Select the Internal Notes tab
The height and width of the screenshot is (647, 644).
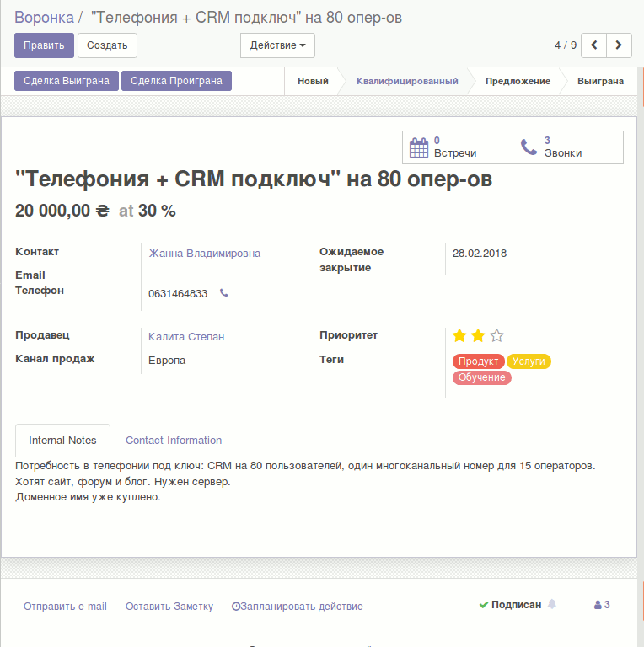click(x=62, y=441)
